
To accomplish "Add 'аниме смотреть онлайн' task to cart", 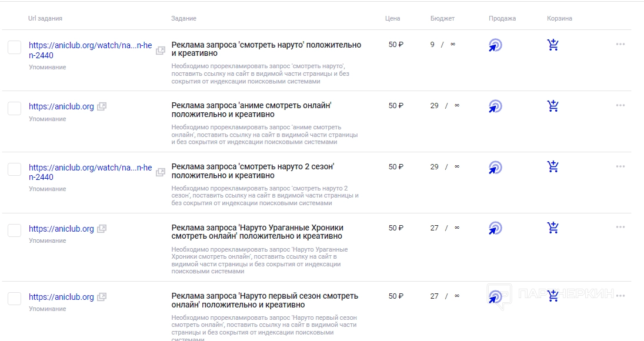I will pyautogui.click(x=553, y=106).
